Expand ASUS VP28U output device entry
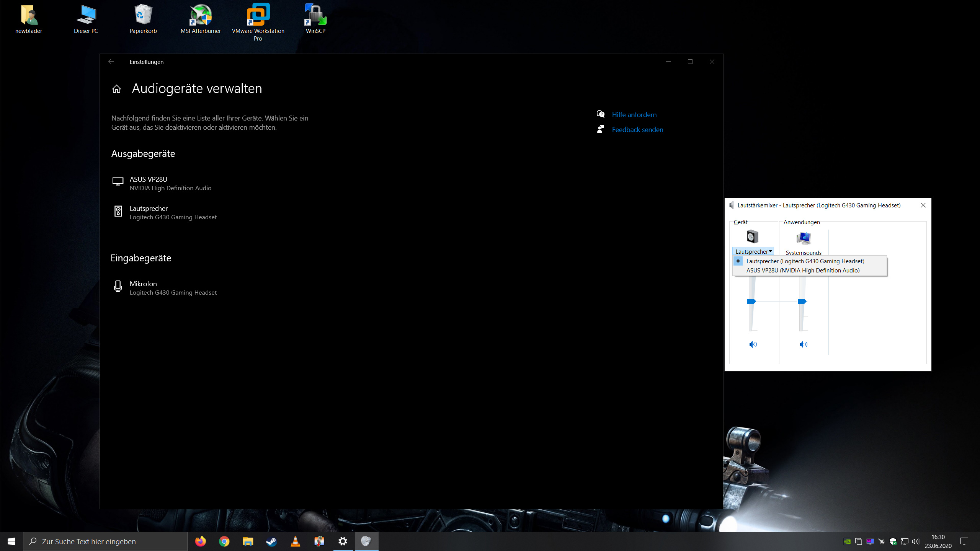The image size is (980, 551). tap(170, 183)
